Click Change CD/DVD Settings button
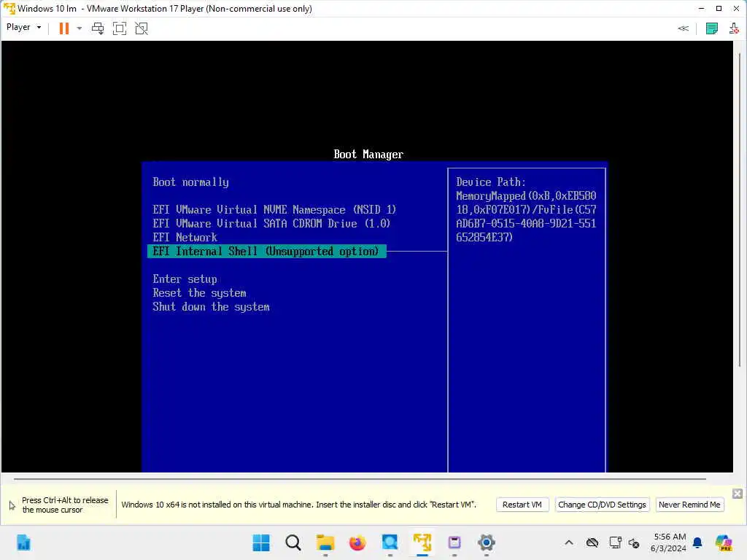The image size is (747, 560). 602,505
